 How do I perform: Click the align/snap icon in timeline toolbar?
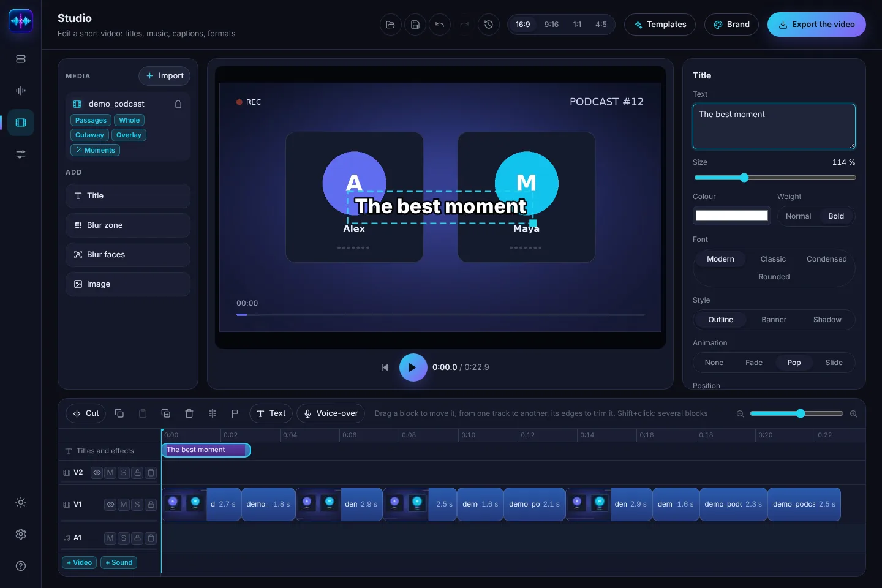pyautogui.click(x=213, y=413)
